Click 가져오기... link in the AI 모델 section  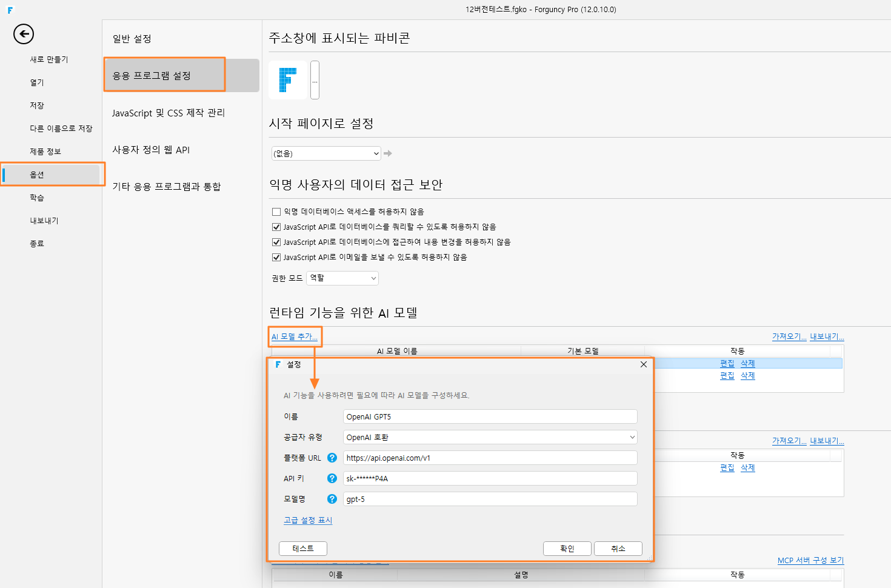tap(789, 337)
